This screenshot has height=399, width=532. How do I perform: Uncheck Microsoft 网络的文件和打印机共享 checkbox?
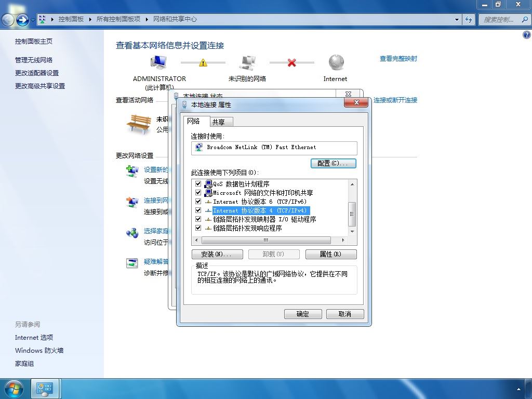pos(198,193)
